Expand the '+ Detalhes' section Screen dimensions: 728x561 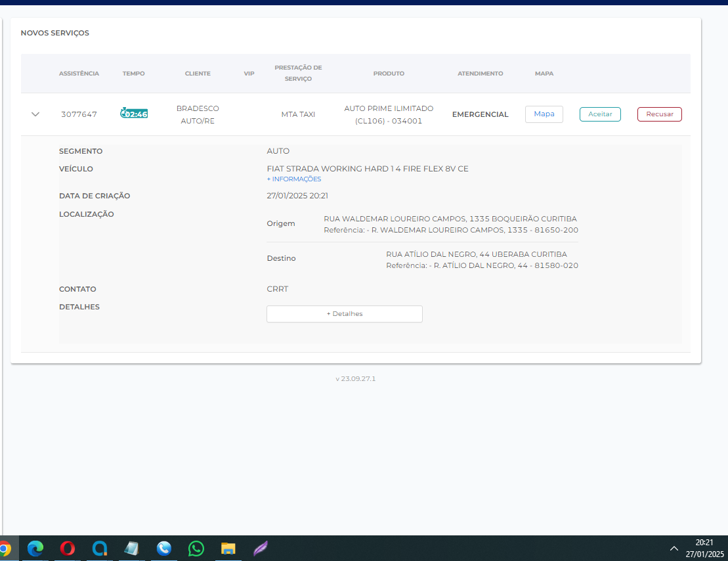tap(344, 314)
